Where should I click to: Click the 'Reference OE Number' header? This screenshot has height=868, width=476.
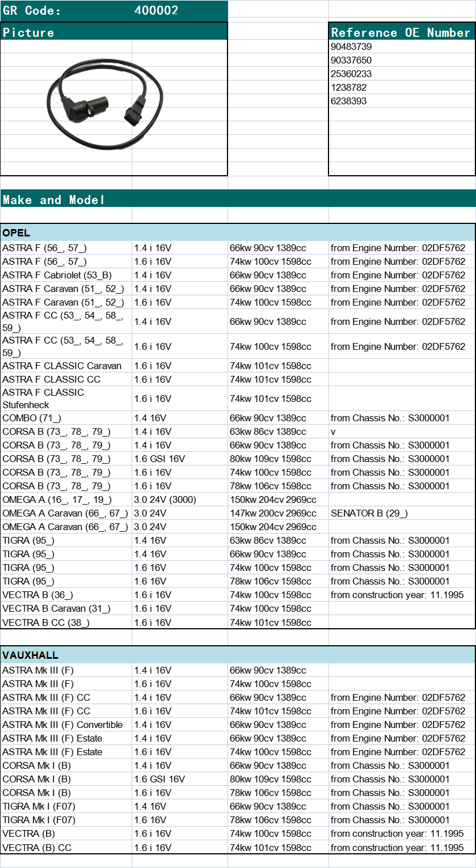point(401,32)
